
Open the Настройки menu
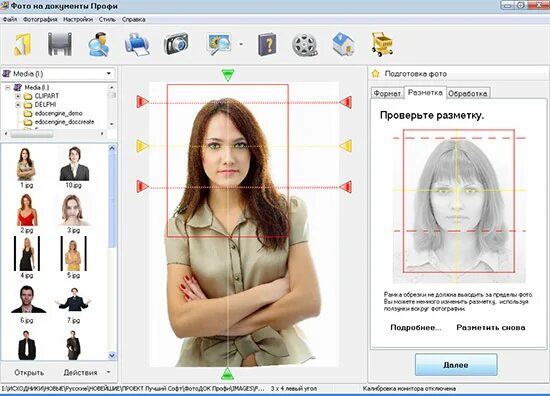78,19
